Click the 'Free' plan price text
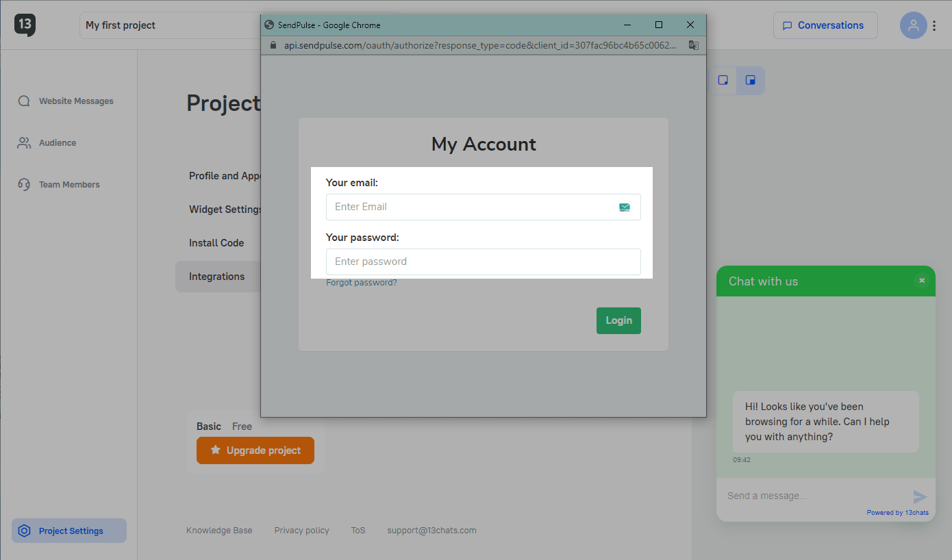Image resolution: width=952 pixels, height=560 pixels. click(242, 427)
